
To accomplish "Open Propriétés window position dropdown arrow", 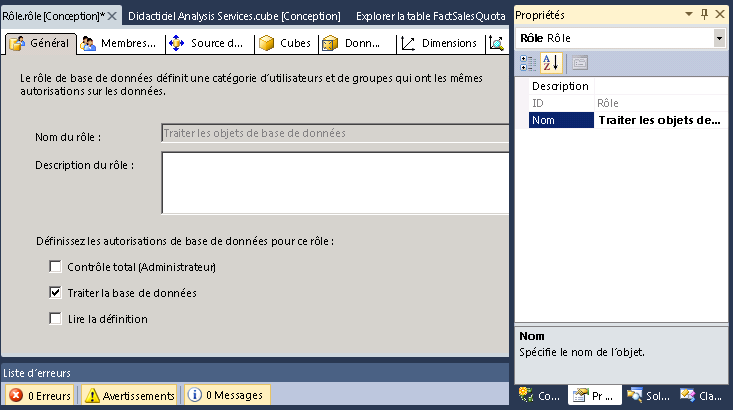I will (689, 15).
